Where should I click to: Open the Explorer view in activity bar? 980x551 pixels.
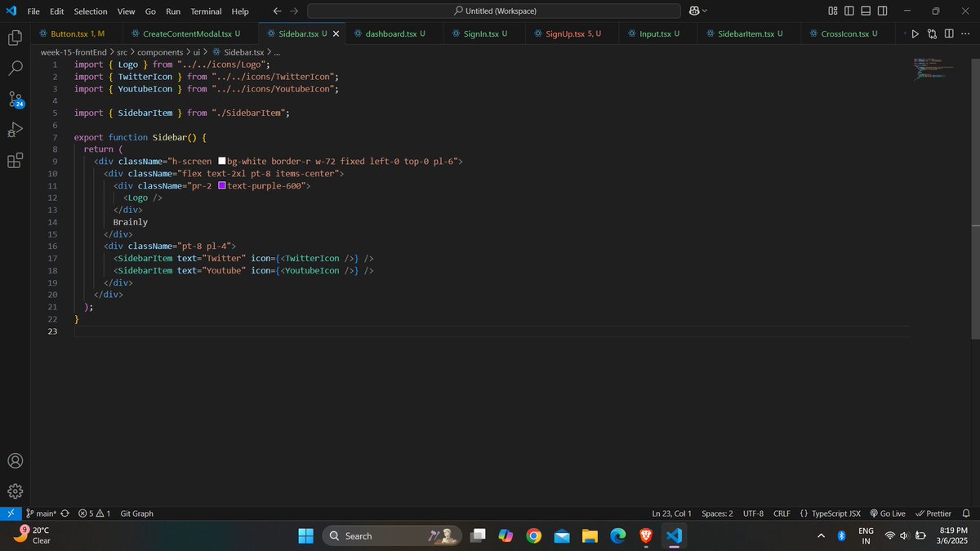click(15, 38)
